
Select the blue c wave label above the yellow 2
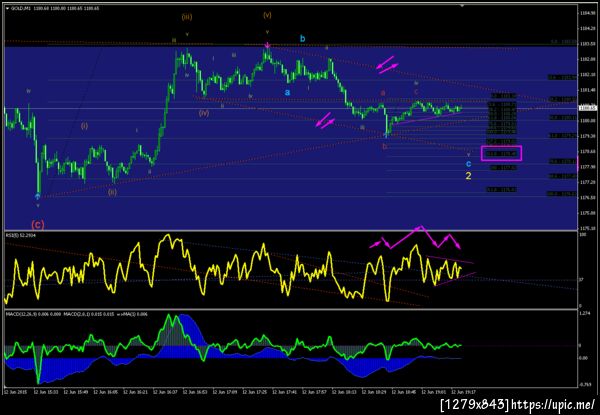pyautogui.click(x=468, y=164)
